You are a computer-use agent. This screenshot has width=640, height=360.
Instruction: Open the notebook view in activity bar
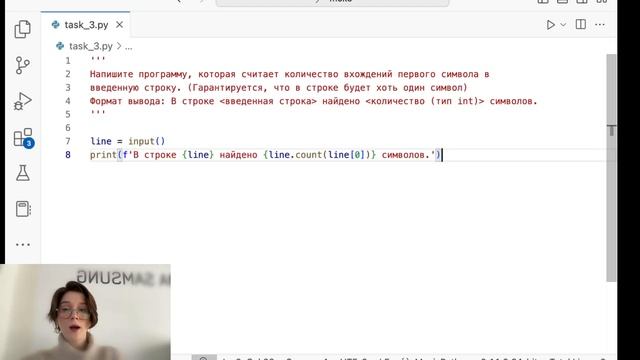(23, 209)
